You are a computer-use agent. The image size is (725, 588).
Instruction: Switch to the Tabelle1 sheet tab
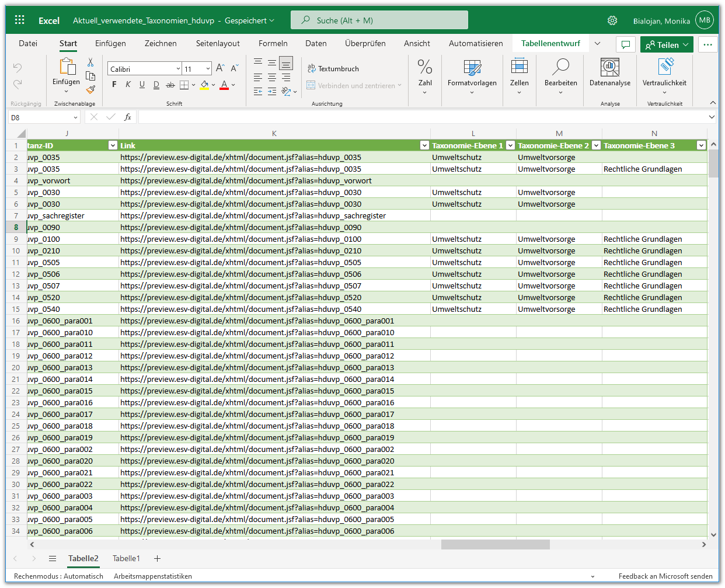pos(126,558)
